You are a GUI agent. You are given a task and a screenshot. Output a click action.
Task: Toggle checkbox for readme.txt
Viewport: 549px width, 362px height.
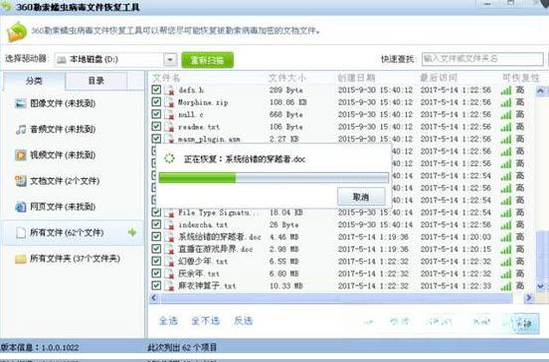[156, 126]
